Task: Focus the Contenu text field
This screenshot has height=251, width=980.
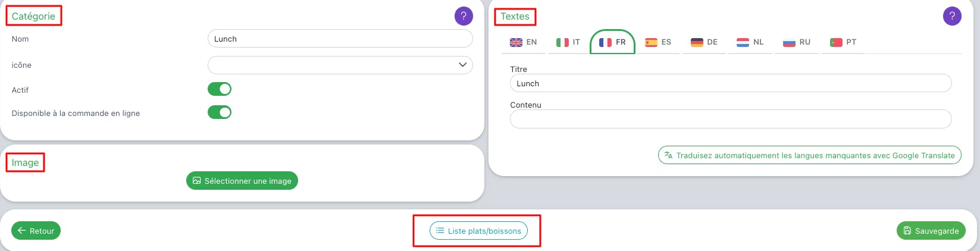Action: tap(731, 119)
